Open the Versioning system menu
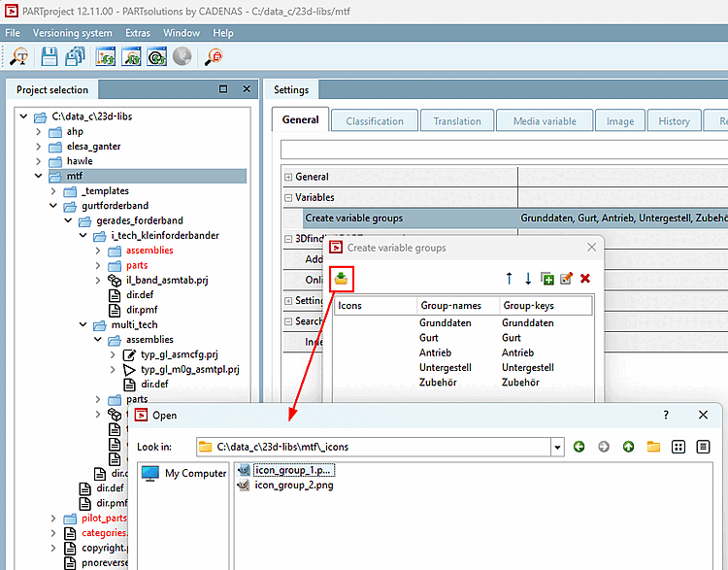The height and width of the screenshot is (570, 728). pyautogui.click(x=73, y=33)
